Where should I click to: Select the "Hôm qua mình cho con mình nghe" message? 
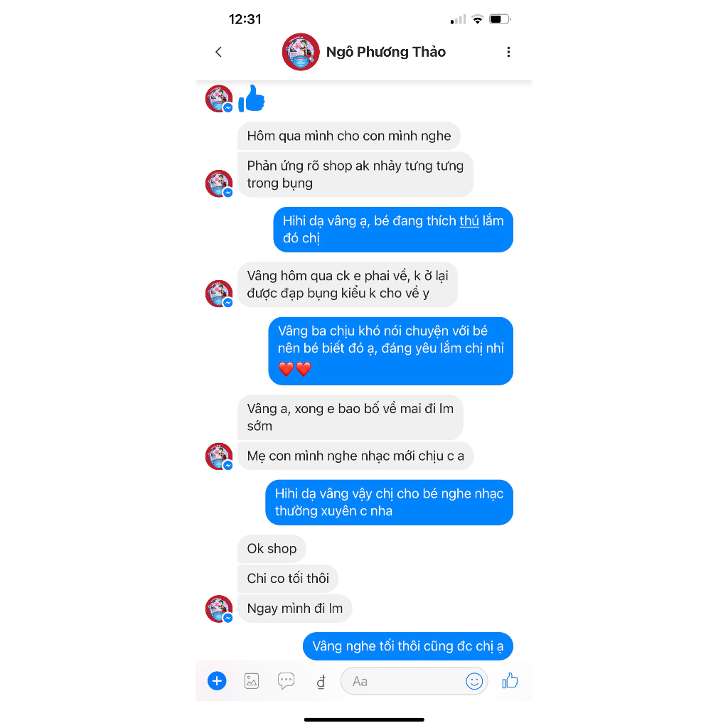[348, 136]
